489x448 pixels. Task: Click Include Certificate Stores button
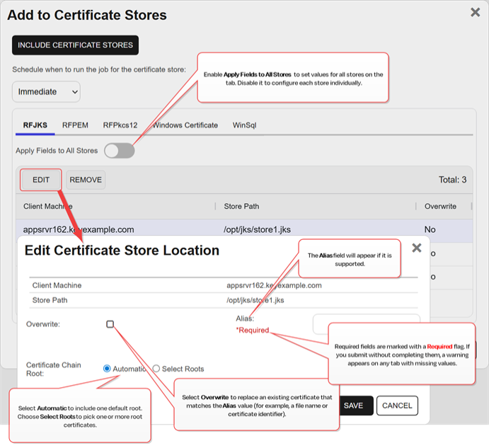[x=75, y=45]
